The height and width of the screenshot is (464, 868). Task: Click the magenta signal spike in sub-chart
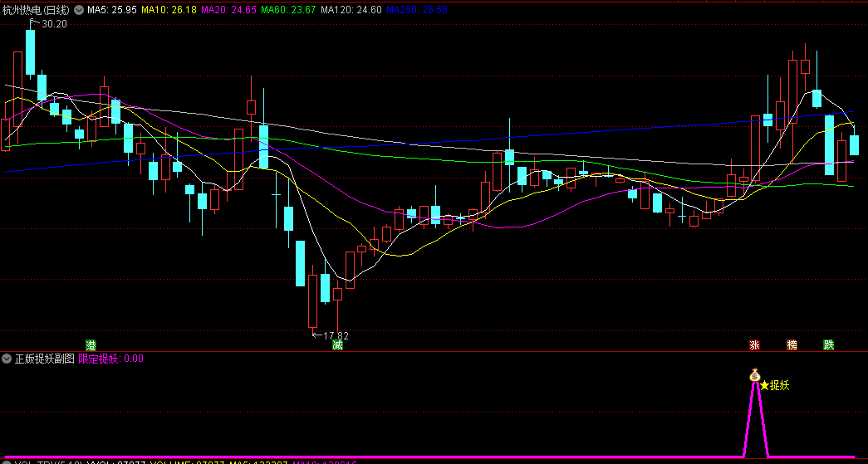click(755, 418)
